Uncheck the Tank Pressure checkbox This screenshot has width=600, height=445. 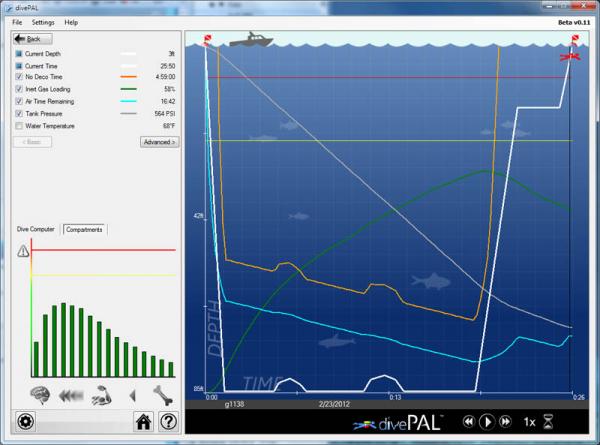tap(19, 114)
